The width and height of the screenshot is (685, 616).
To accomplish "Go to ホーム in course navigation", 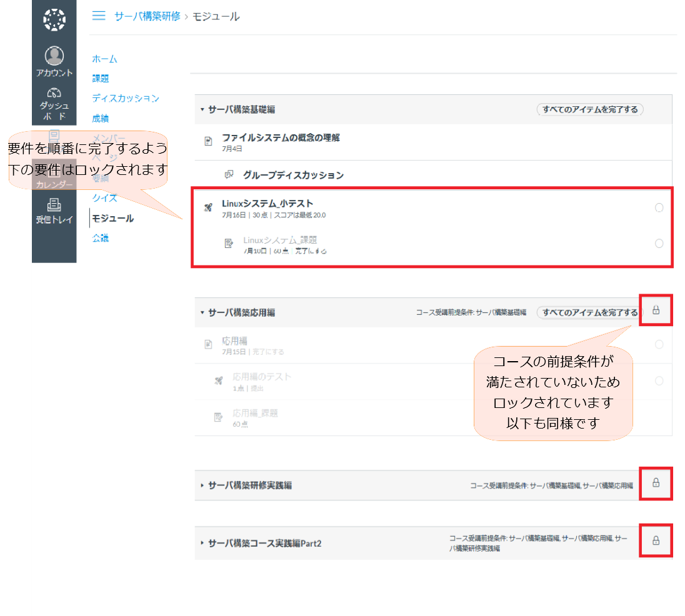I will click(x=104, y=59).
